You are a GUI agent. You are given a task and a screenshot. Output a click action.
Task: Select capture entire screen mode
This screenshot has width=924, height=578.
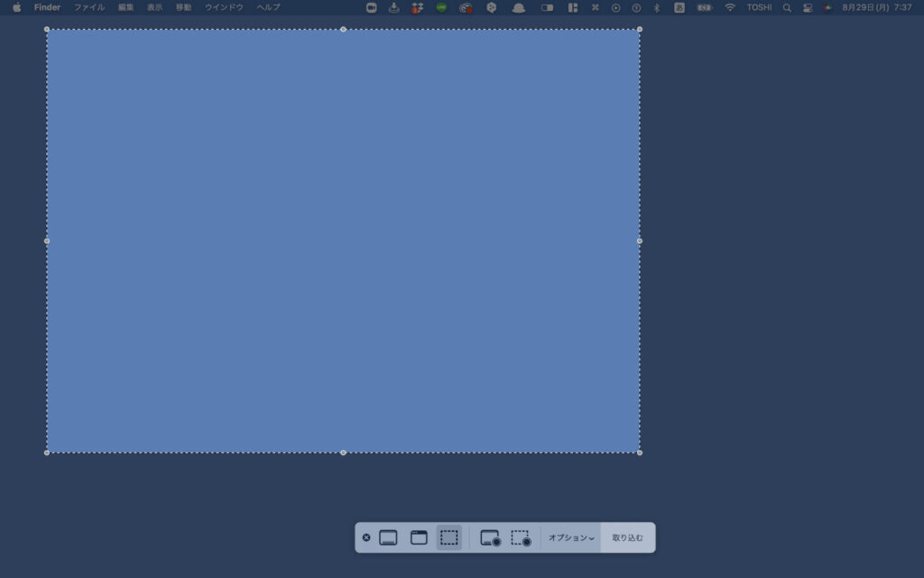(388, 537)
